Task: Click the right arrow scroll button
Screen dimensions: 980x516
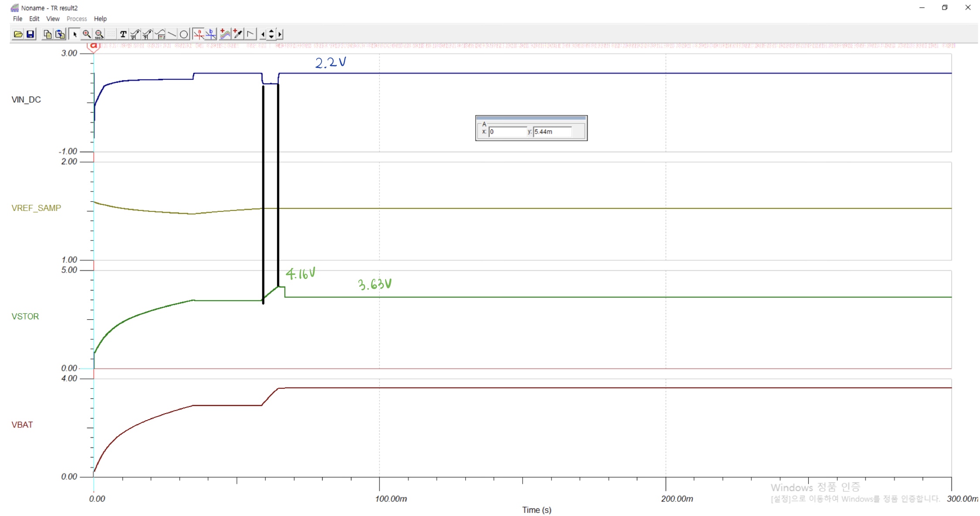Action: [280, 34]
